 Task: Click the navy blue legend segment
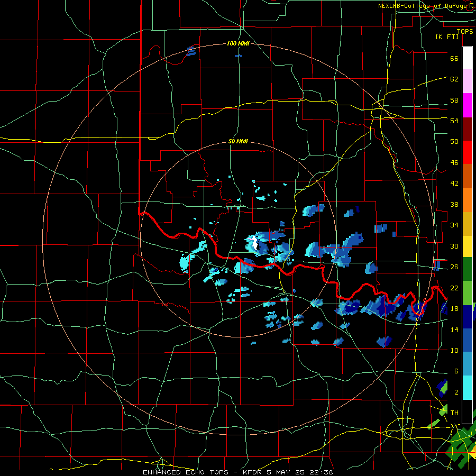click(467, 317)
